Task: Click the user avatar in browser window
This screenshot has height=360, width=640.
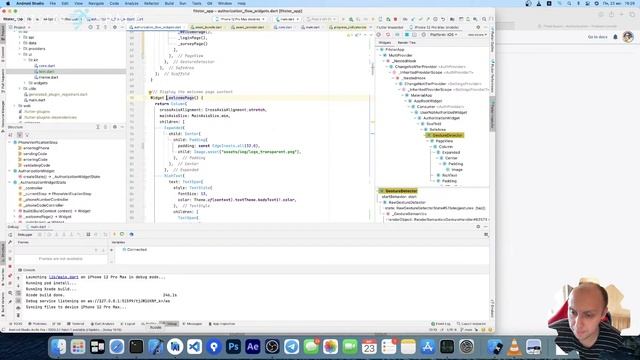Action: [628, 37]
